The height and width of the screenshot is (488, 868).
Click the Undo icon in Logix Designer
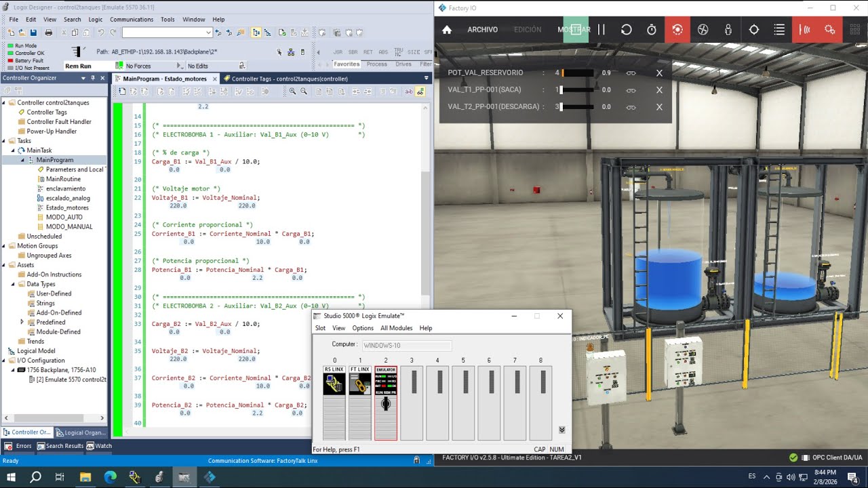point(101,33)
